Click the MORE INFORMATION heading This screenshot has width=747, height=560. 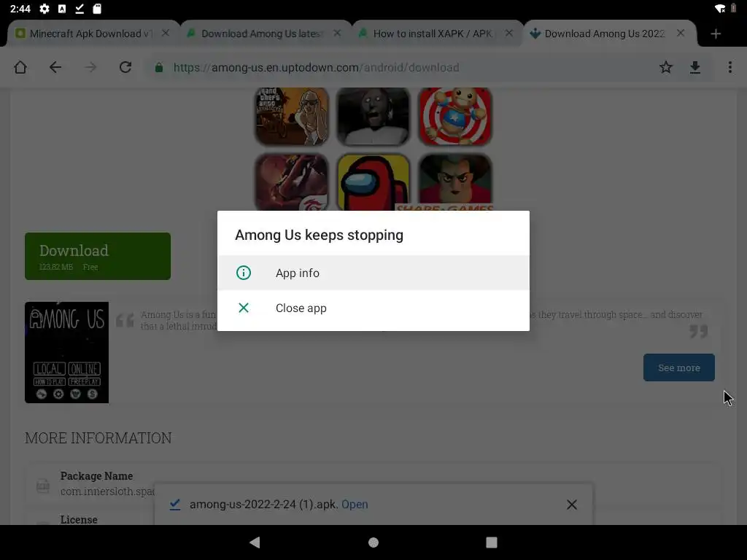(x=98, y=438)
